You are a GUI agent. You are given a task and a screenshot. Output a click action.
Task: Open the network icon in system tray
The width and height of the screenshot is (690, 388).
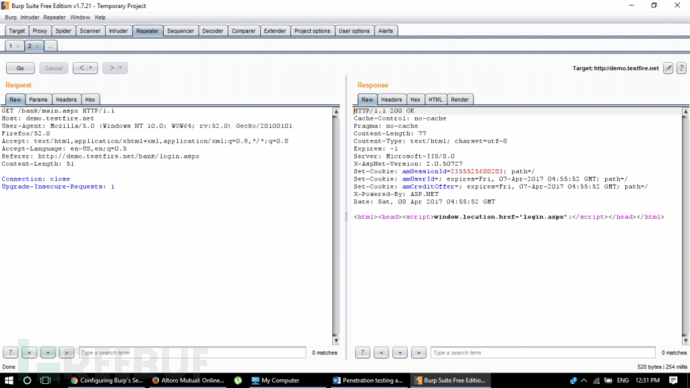click(596, 381)
